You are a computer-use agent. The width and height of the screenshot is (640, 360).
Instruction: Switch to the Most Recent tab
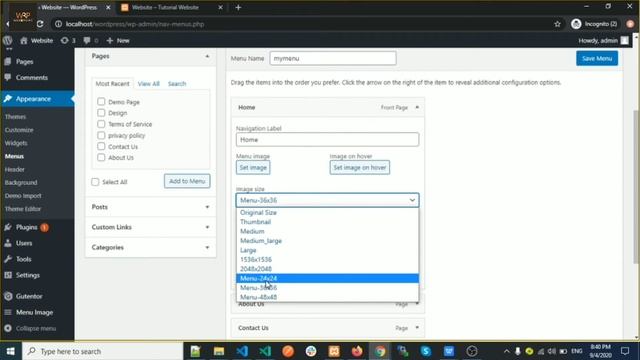pyautogui.click(x=112, y=84)
